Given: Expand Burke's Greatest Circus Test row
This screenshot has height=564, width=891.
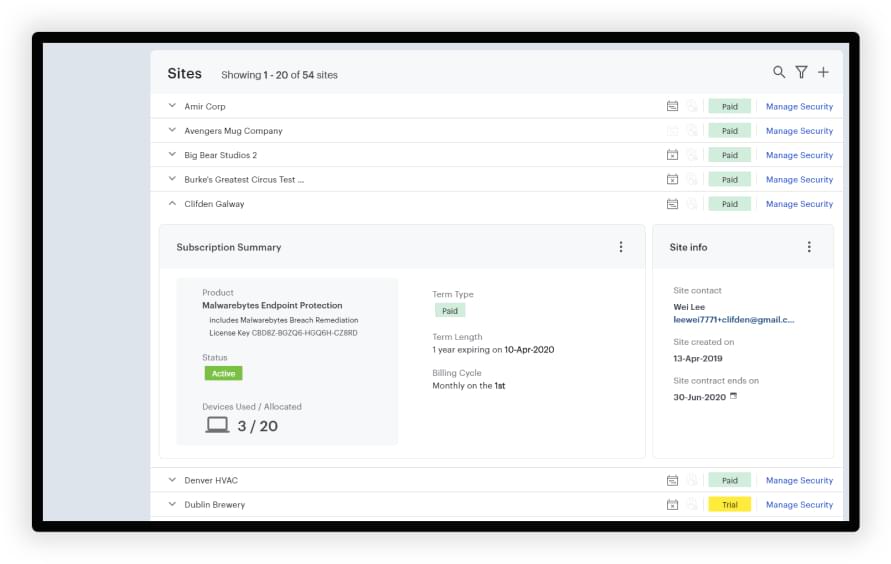Looking at the screenshot, I should 172,179.
